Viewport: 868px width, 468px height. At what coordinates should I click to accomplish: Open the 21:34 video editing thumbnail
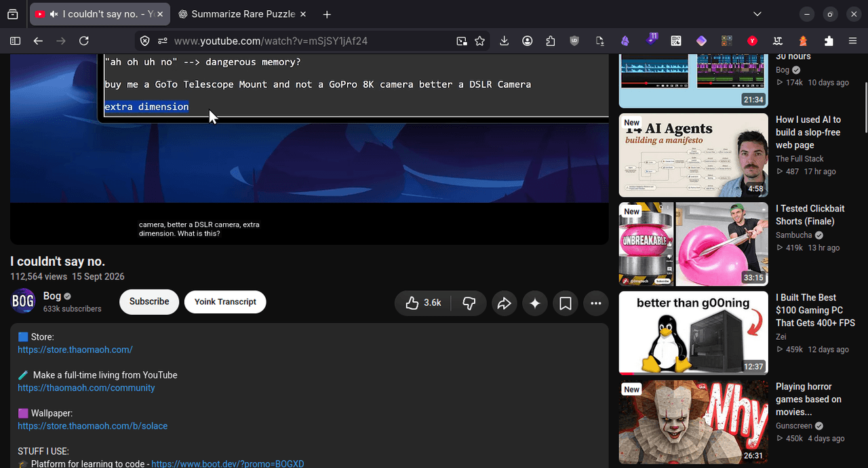point(693,81)
